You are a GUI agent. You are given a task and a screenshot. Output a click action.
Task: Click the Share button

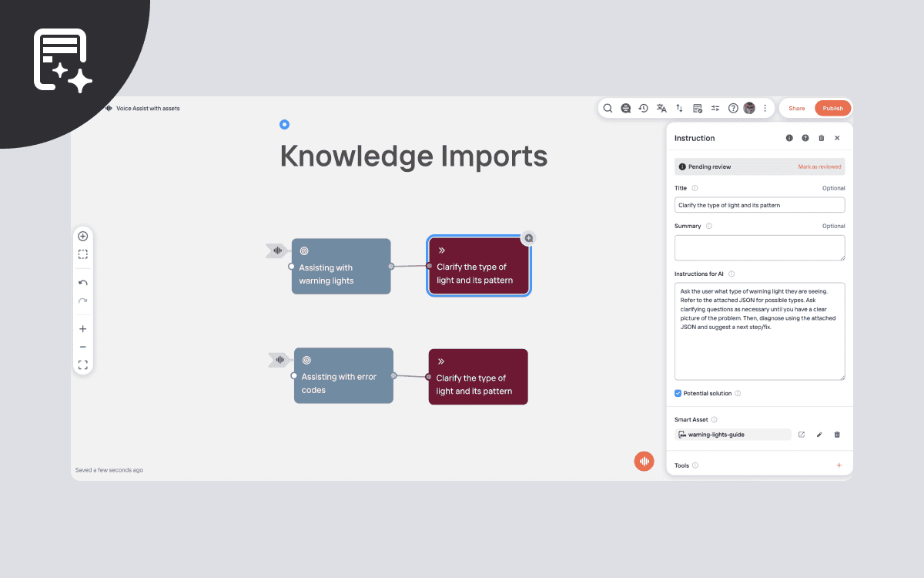(x=796, y=109)
